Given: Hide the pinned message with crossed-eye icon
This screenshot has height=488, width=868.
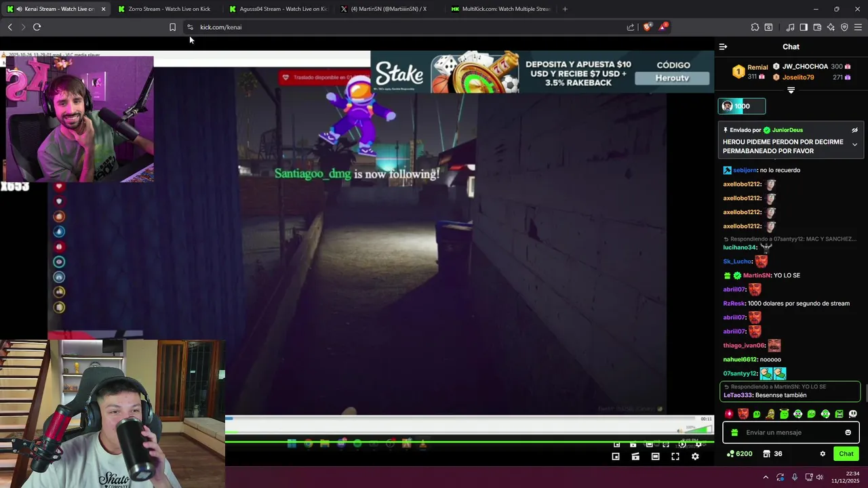Looking at the screenshot, I should 854,130.
